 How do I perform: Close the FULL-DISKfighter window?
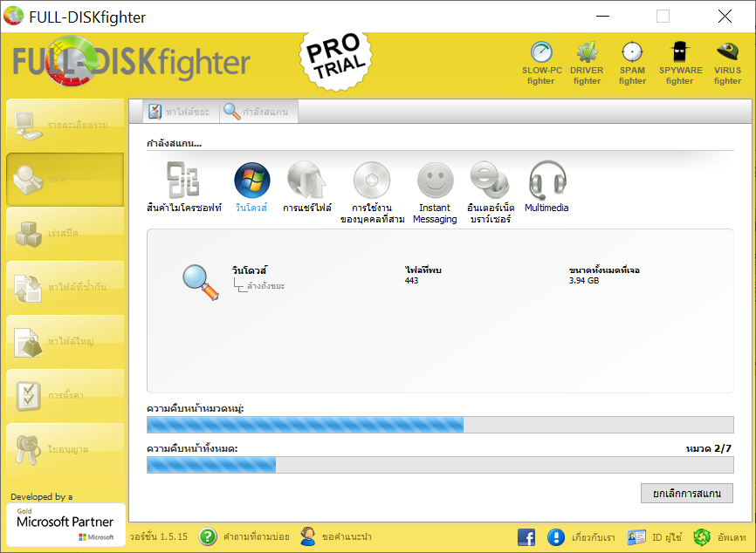pyautogui.click(x=725, y=17)
